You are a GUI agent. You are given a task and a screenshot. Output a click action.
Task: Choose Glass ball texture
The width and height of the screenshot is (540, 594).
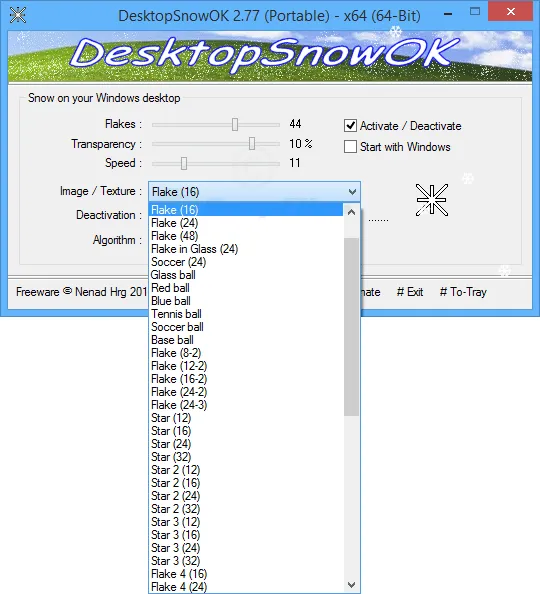(x=246, y=275)
